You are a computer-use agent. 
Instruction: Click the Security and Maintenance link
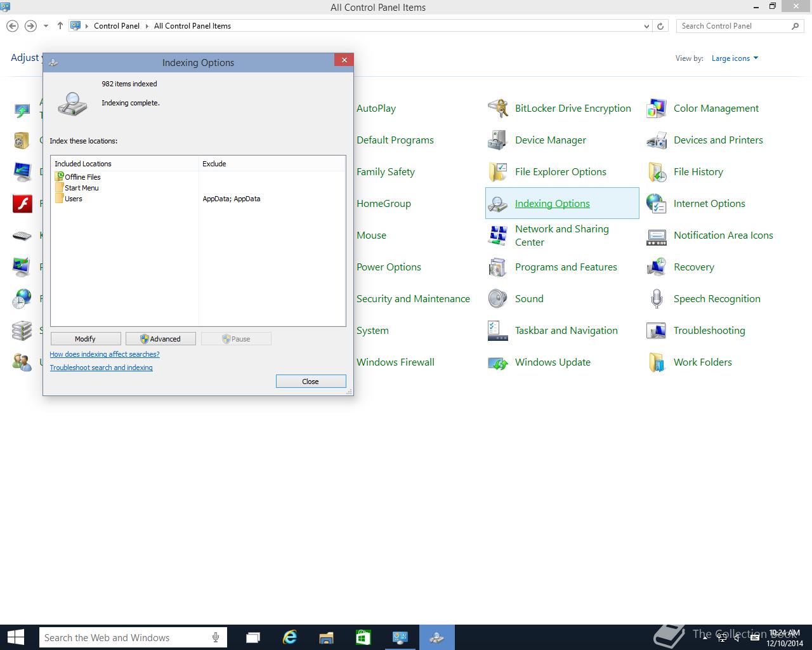tap(414, 299)
